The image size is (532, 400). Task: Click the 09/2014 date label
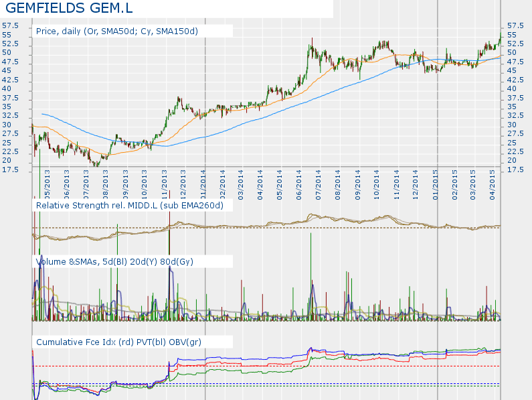[x=357, y=184]
